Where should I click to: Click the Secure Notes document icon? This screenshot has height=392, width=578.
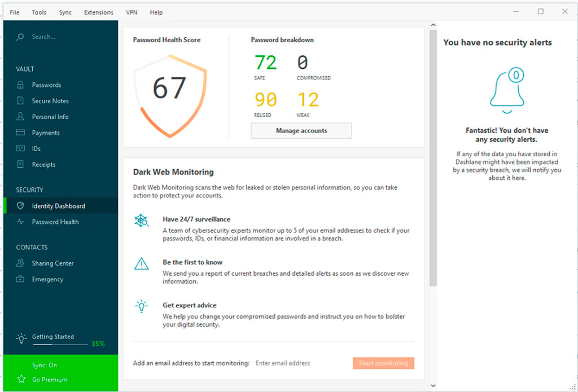pyautogui.click(x=20, y=100)
